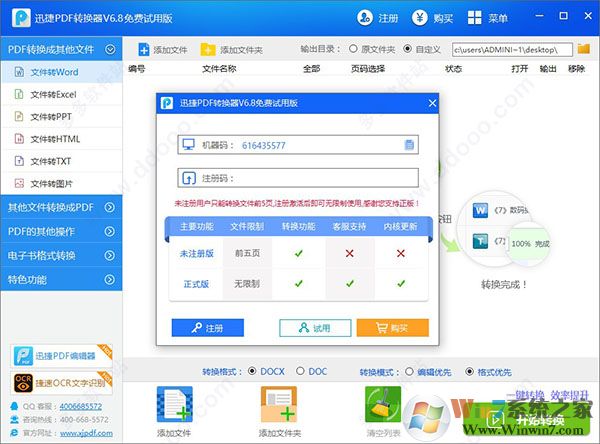
Task: Open QQ客服 link 4006685572
Action: [81, 406]
